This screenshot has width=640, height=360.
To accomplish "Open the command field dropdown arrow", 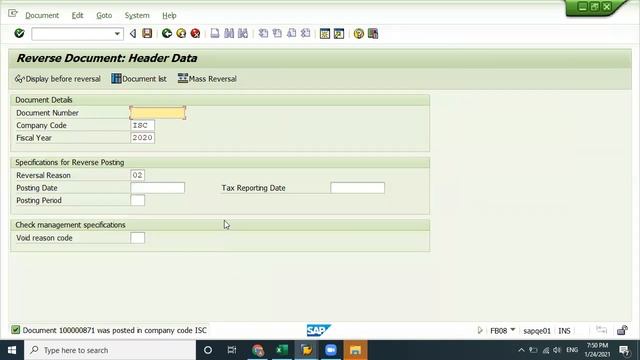I will [x=117, y=34].
